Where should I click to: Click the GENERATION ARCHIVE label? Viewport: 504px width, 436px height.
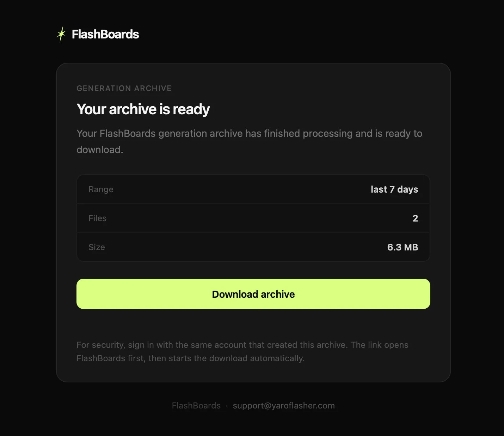point(124,88)
